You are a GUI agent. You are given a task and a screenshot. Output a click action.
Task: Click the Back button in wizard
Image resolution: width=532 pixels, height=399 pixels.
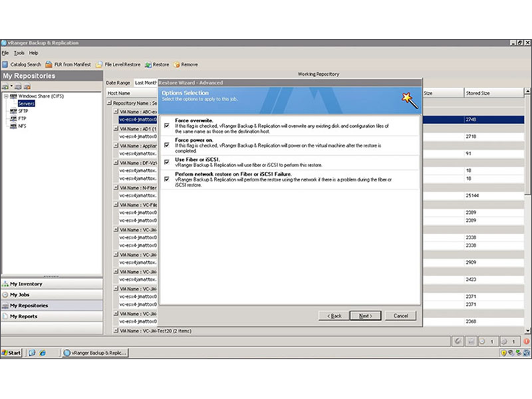pos(334,316)
